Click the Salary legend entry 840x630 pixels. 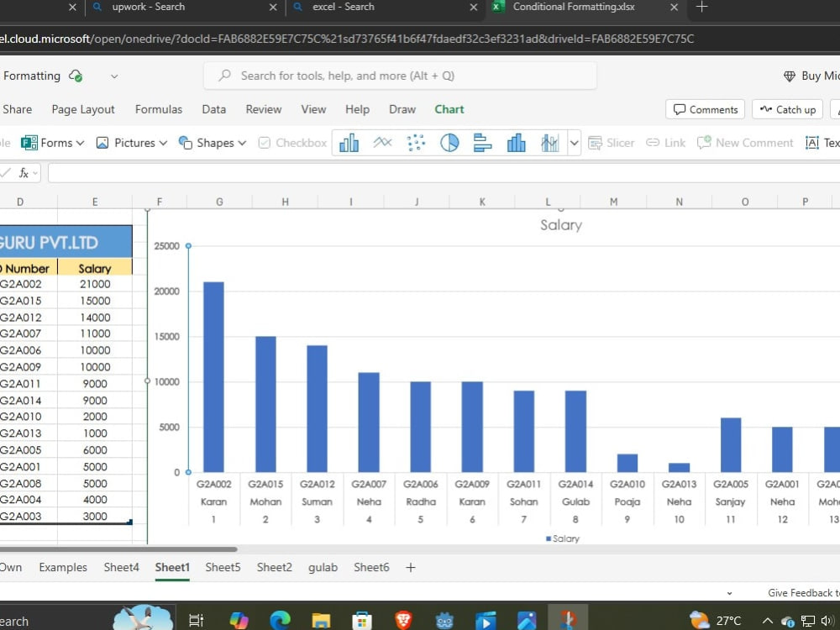(563, 538)
